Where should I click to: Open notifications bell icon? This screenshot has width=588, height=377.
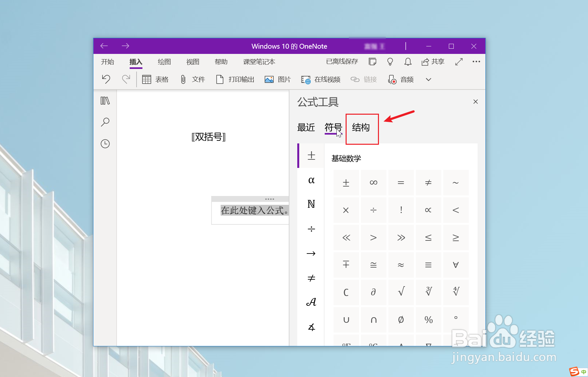pyautogui.click(x=408, y=61)
